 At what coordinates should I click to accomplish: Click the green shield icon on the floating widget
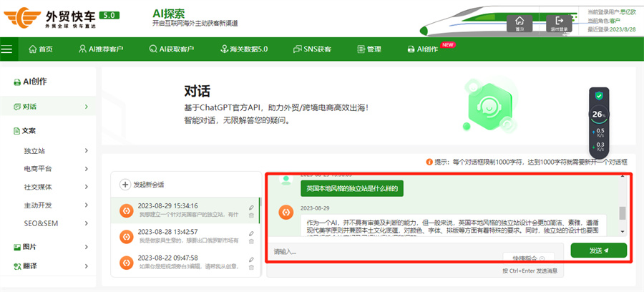coord(600,96)
